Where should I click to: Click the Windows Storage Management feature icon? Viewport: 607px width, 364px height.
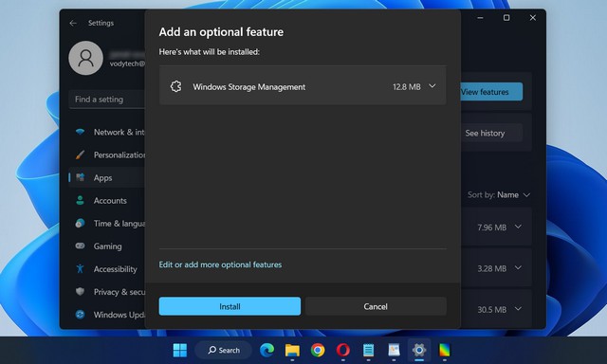click(x=175, y=86)
